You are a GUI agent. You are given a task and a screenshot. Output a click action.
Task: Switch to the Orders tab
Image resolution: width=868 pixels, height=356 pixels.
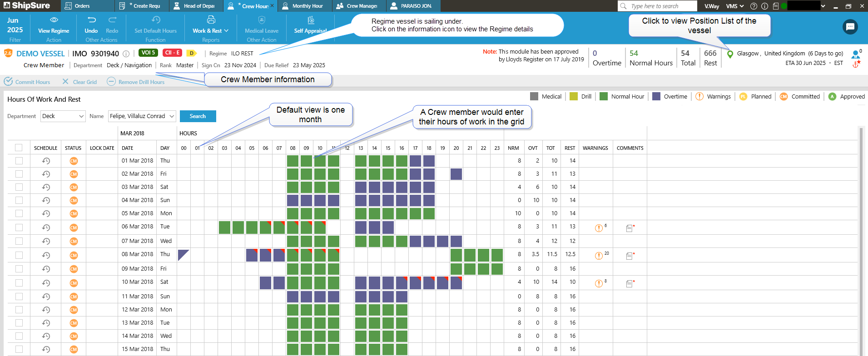coord(82,6)
